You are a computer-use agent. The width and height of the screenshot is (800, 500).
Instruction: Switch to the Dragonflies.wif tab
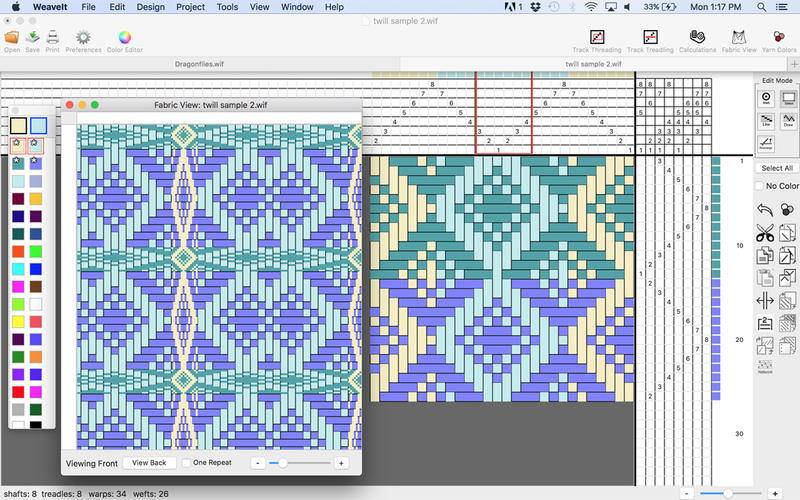(x=199, y=64)
